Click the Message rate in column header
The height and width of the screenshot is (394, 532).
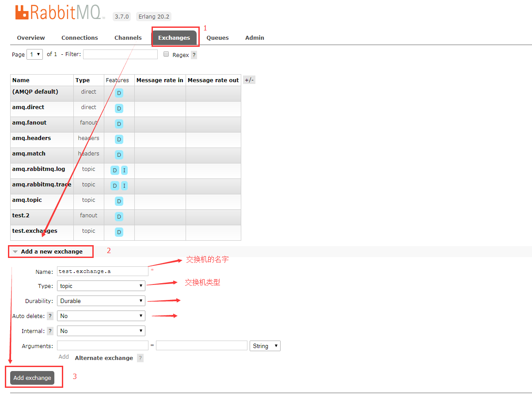(x=160, y=80)
